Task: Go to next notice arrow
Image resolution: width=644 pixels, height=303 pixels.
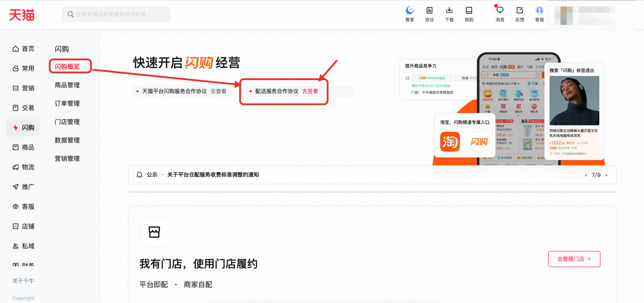Action: tap(607, 175)
